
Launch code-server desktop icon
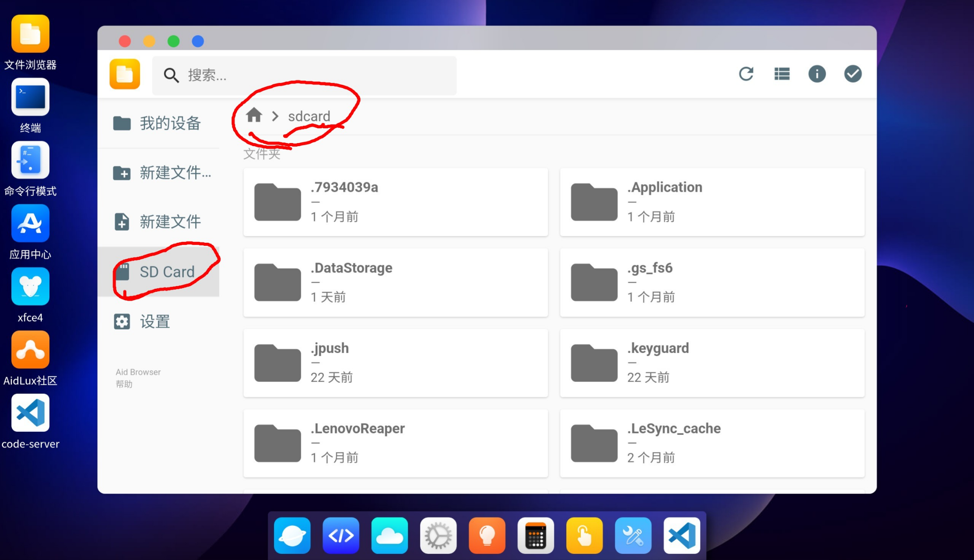coord(30,413)
